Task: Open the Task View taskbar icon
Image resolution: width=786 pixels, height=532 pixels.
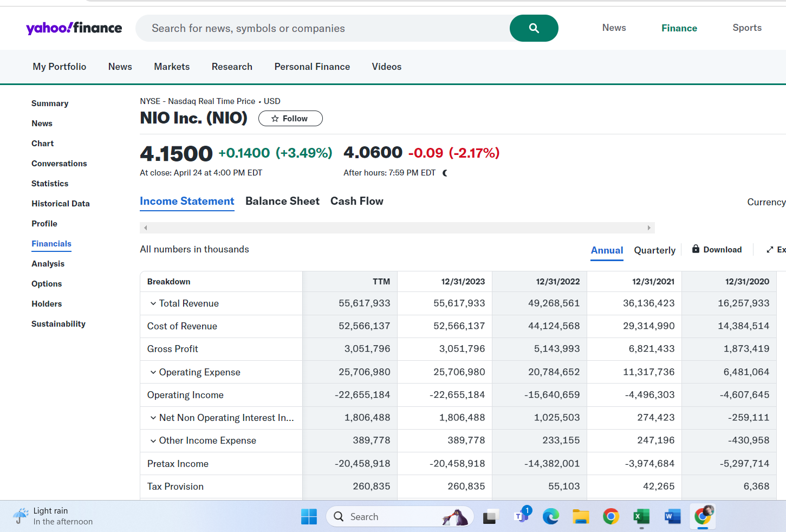Action: click(x=490, y=517)
